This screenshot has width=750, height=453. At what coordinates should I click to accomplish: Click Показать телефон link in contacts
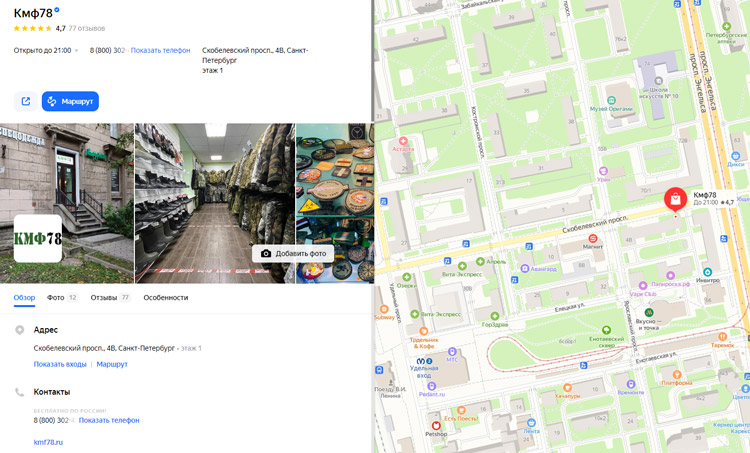pyautogui.click(x=109, y=420)
